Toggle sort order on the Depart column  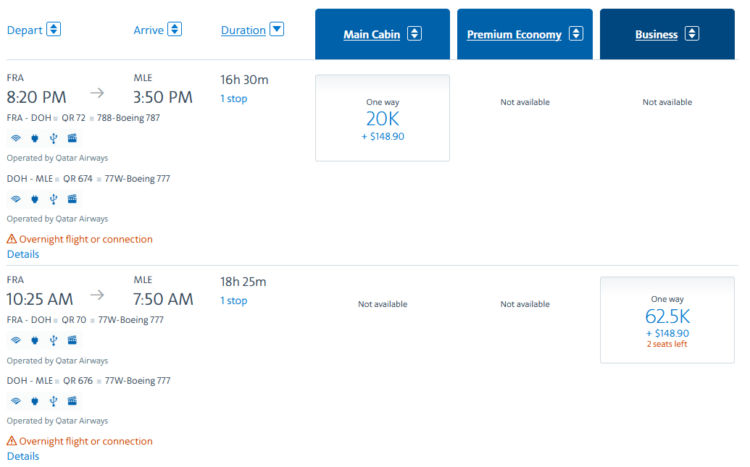click(x=54, y=29)
